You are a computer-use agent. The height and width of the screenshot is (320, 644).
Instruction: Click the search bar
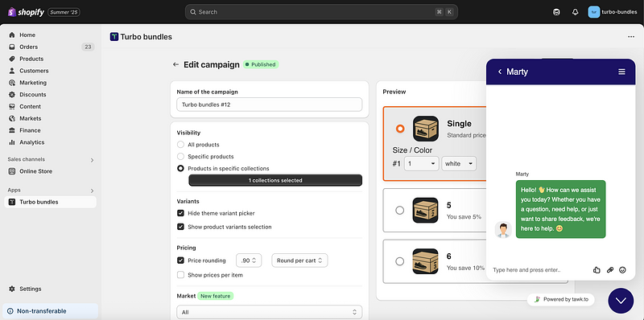click(321, 12)
